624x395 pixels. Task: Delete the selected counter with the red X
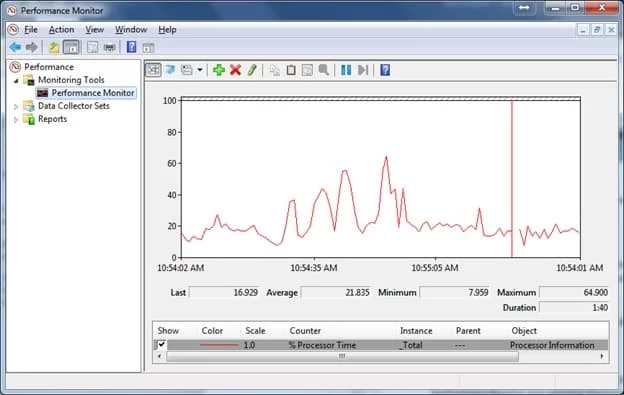[236, 70]
